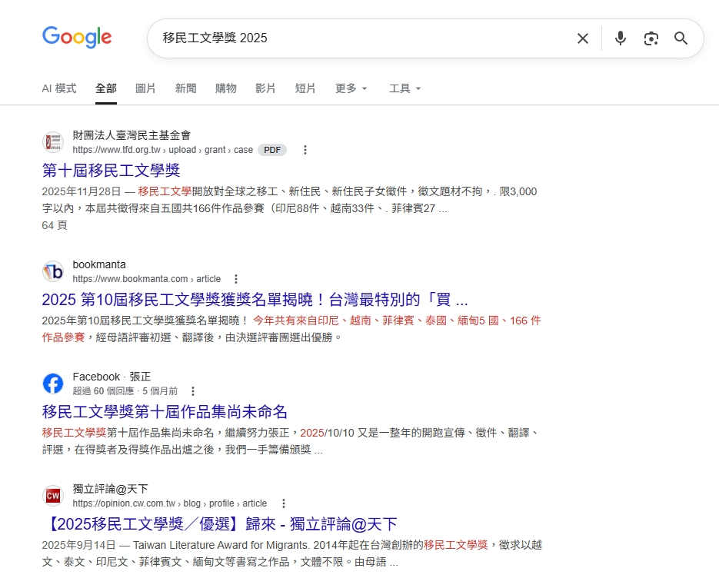The width and height of the screenshot is (719, 588).
Task: Click the 2025年9月14日 date in last snippet
Action: tap(78, 545)
